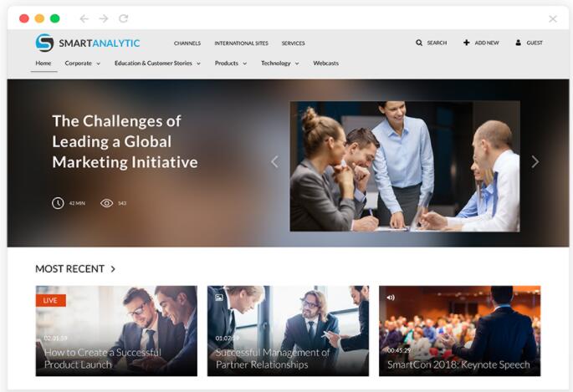Viewport: 573px width, 392px height.
Task: Select the Webcasts menu item
Action: 325,64
